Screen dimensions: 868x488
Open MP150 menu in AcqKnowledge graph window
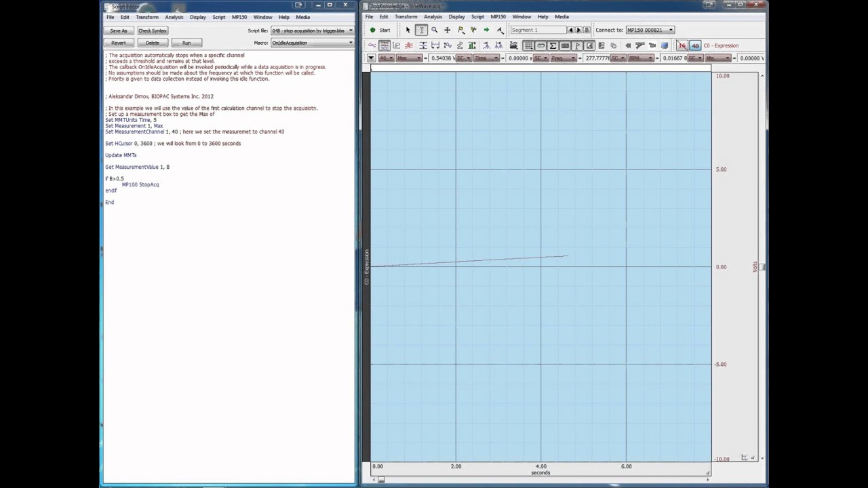pyautogui.click(x=498, y=17)
